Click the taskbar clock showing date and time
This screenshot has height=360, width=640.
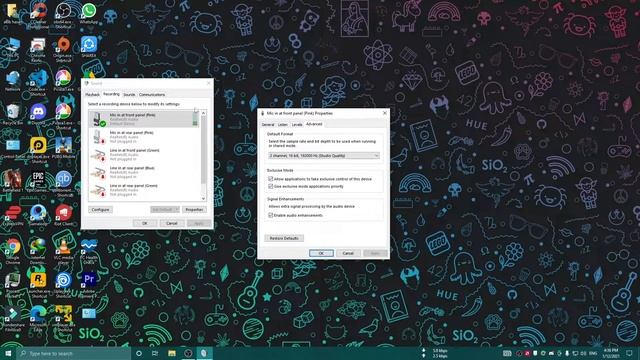click(611, 353)
